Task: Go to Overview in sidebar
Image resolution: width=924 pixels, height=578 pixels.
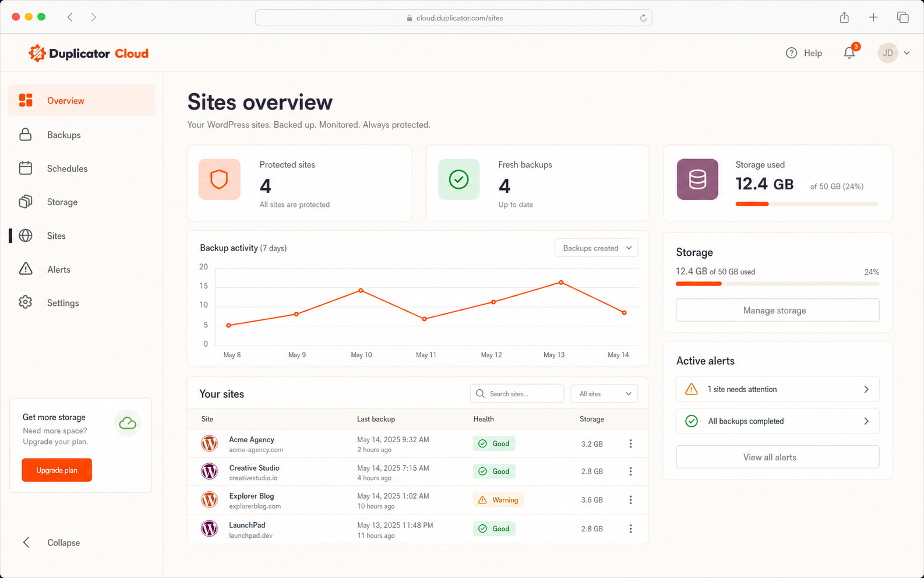Action: [x=82, y=100]
